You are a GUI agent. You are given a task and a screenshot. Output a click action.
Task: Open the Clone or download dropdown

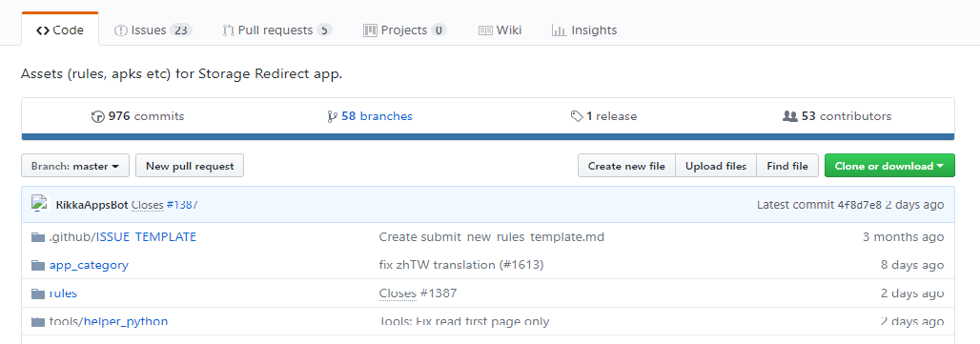[889, 166]
